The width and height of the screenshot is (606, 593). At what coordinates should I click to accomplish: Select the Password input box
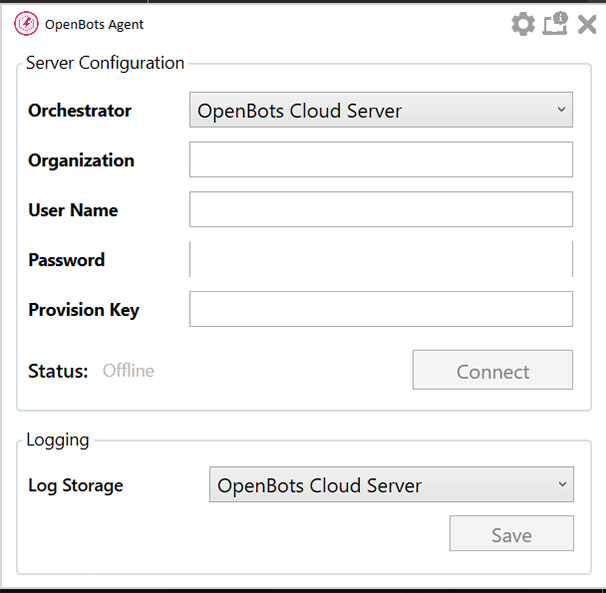pos(381,259)
